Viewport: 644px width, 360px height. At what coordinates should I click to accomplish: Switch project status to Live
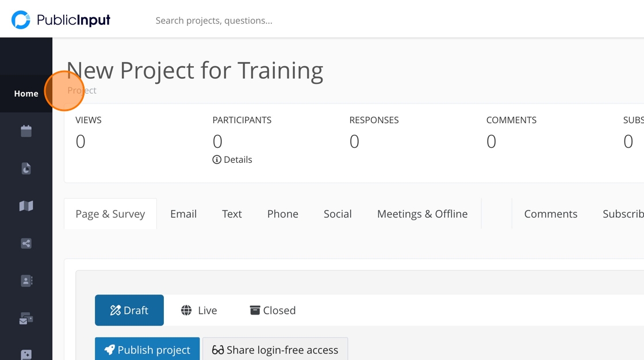(x=199, y=310)
